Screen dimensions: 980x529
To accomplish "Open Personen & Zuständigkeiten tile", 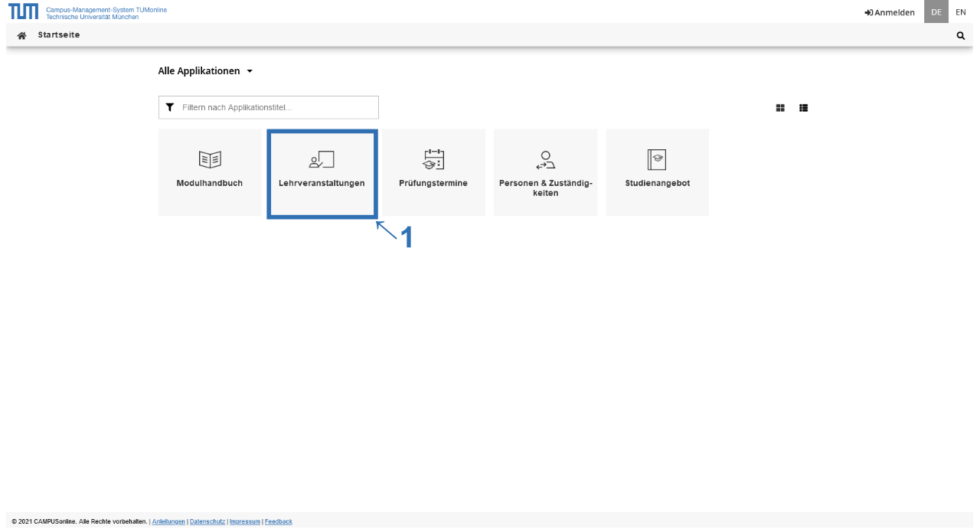I will coord(545,172).
